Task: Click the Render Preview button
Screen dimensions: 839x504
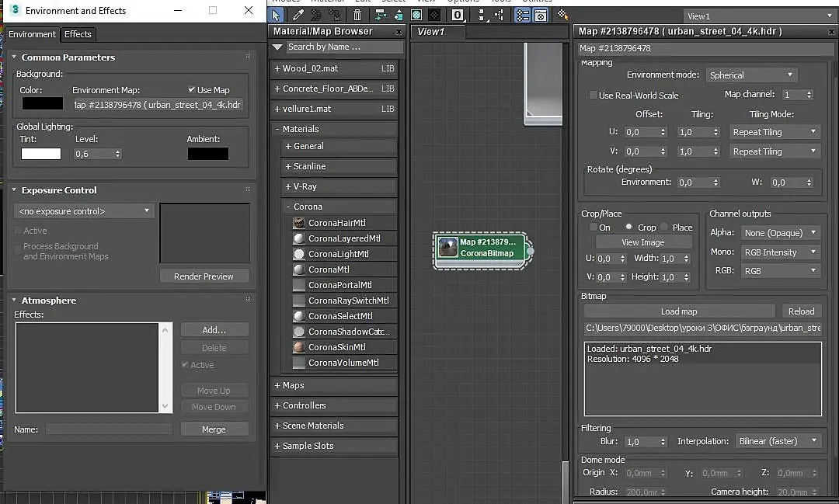Action: tap(204, 276)
